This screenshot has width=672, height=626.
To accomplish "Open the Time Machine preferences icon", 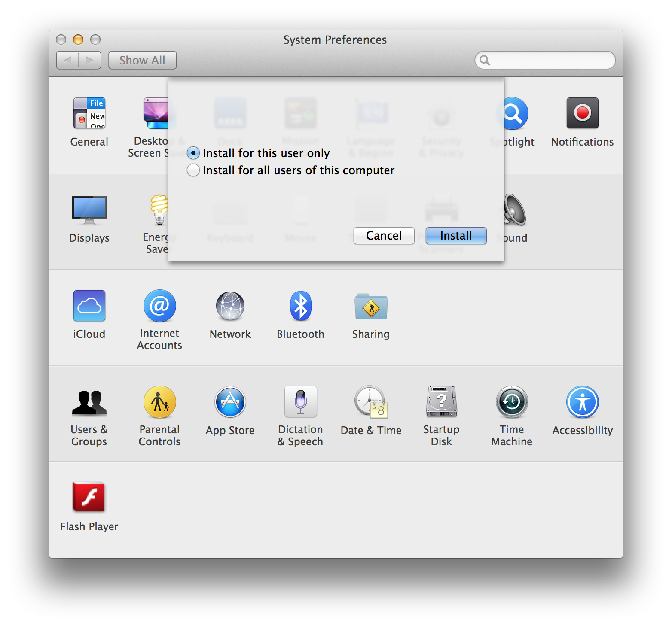I will pos(512,402).
